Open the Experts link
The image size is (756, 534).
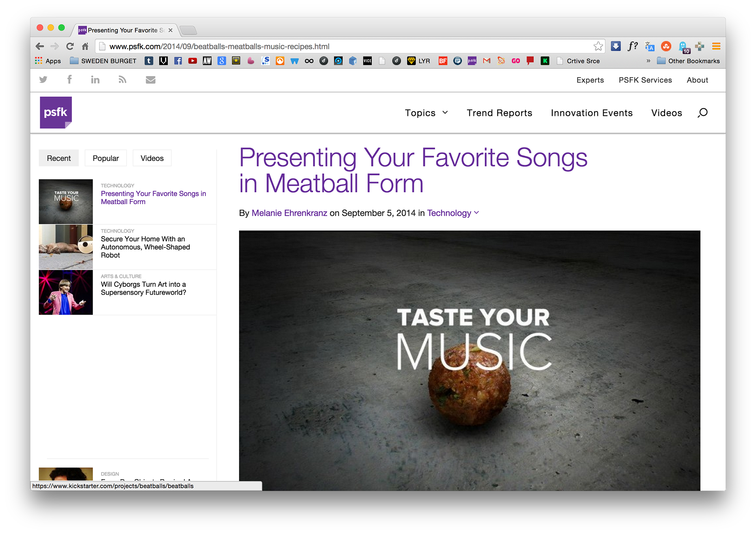(590, 80)
